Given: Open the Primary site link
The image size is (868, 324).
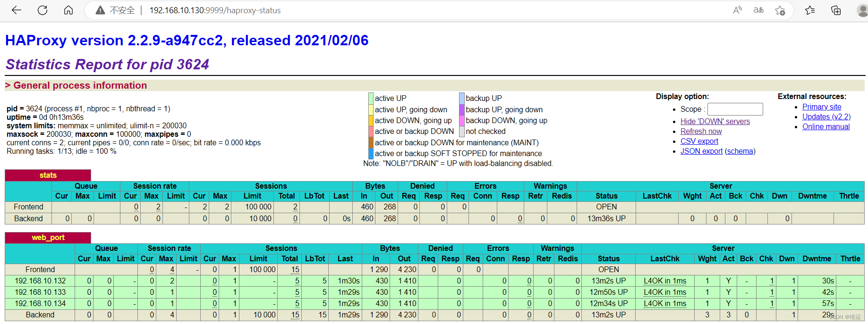Looking at the screenshot, I should tap(822, 107).
